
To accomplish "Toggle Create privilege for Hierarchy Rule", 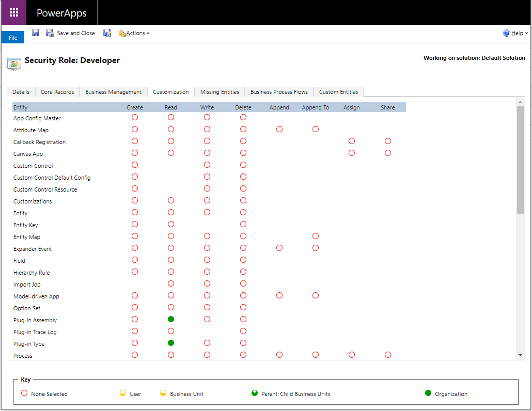I will click(135, 272).
